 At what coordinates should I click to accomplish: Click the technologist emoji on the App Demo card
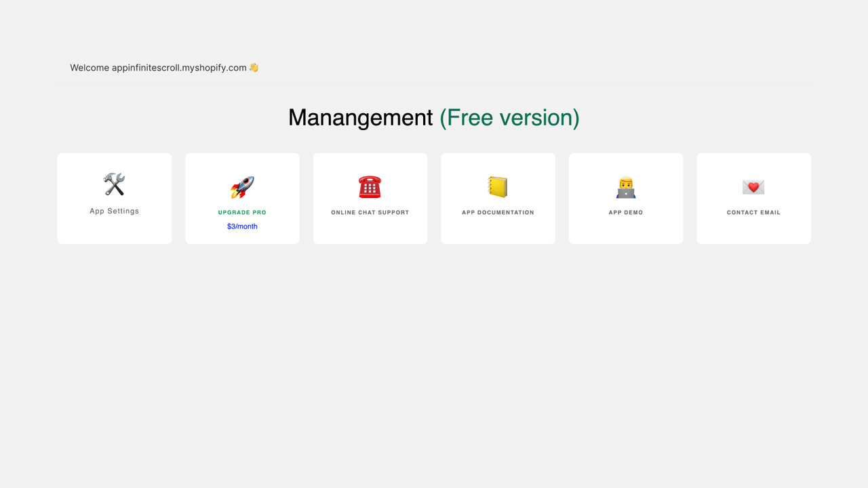(x=625, y=186)
